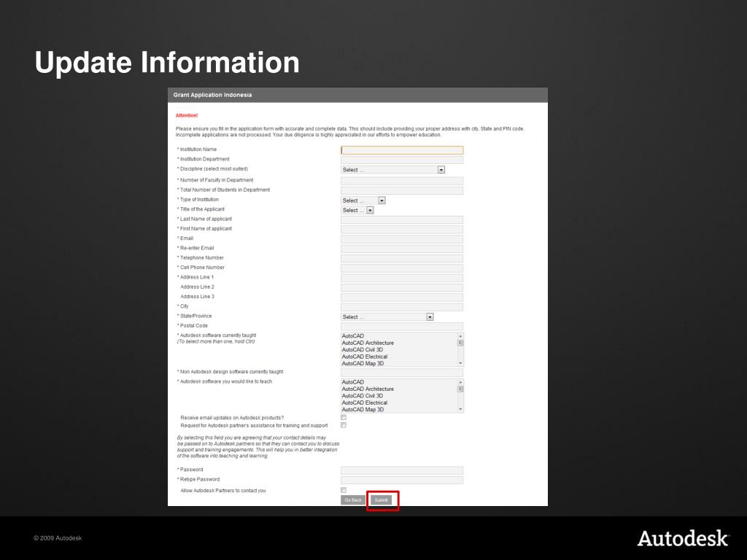The image size is (747, 560).
Task: Select AutoCAD Architecture in would-like-to-teach list
Action: [x=399, y=389]
